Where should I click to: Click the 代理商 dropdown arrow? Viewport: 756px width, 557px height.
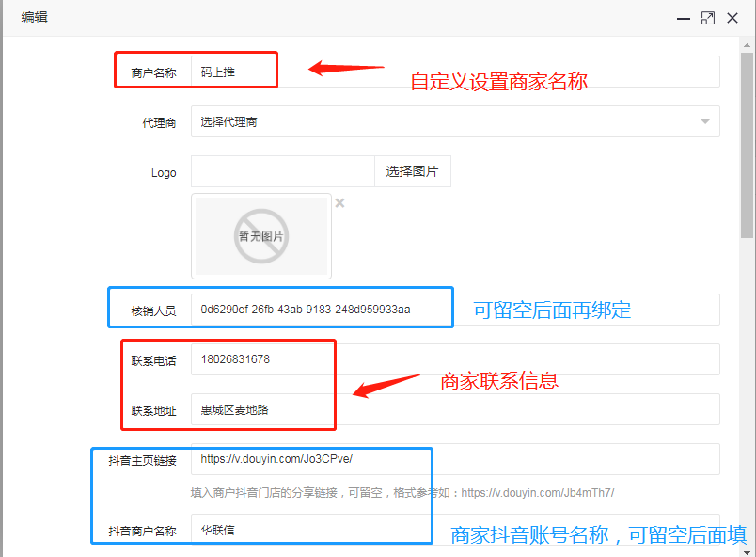tap(705, 121)
